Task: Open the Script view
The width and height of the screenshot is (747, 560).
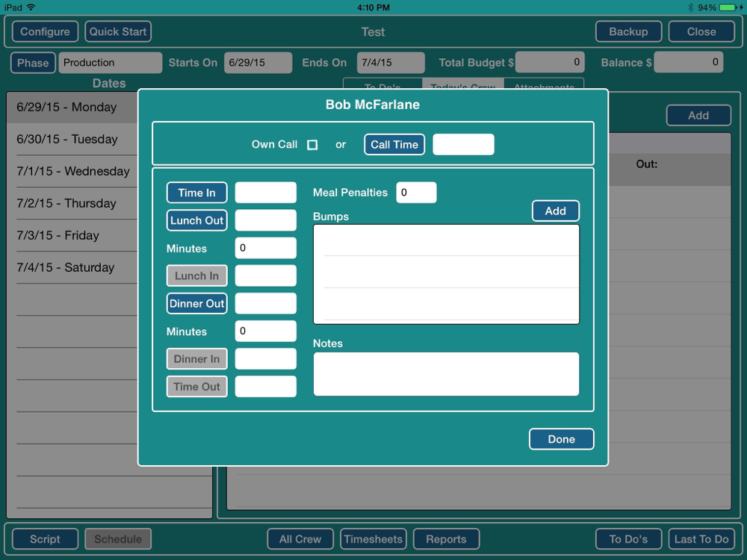Action: (45, 539)
